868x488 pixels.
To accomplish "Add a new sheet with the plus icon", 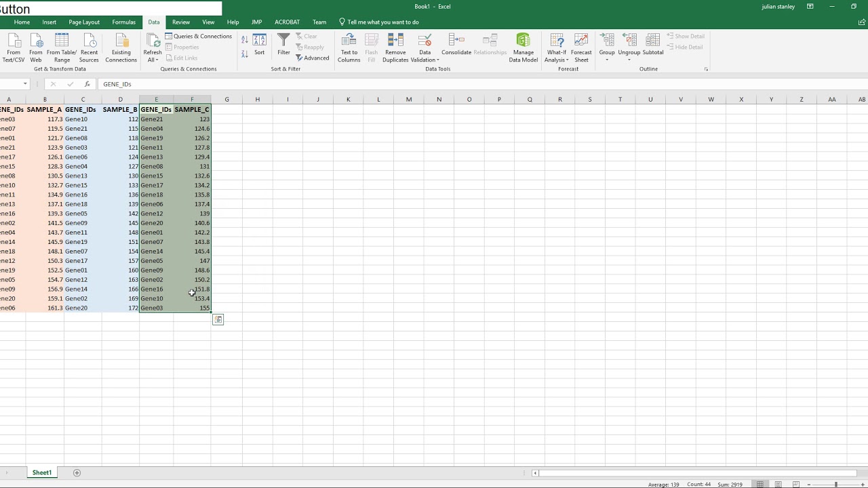I will click(x=77, y=472).
